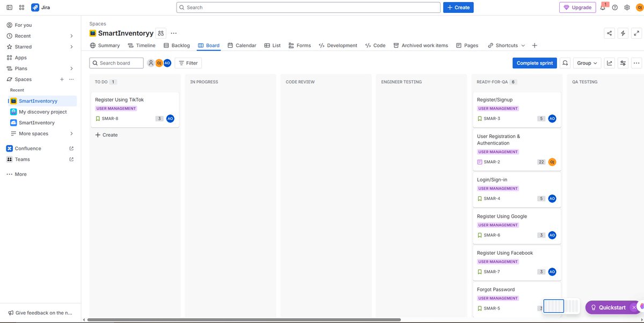Click the unassigned avatar filter icon
Image resolution: width=644 pixels, height=323 pixels.
pos(151,63)
